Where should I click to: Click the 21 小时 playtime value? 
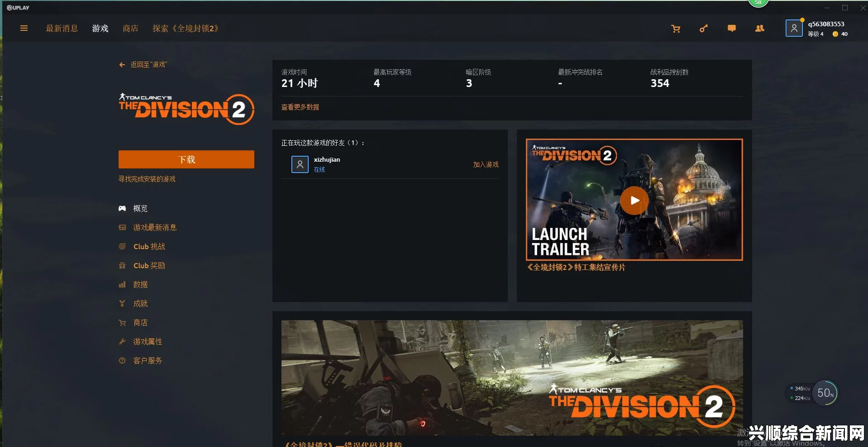click(300, 83)
